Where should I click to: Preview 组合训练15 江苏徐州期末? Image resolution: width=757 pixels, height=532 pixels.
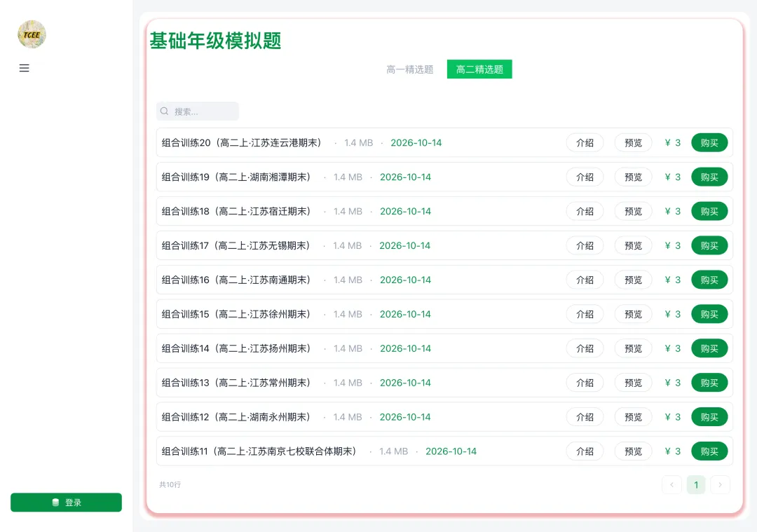click(x=633, y=314)
